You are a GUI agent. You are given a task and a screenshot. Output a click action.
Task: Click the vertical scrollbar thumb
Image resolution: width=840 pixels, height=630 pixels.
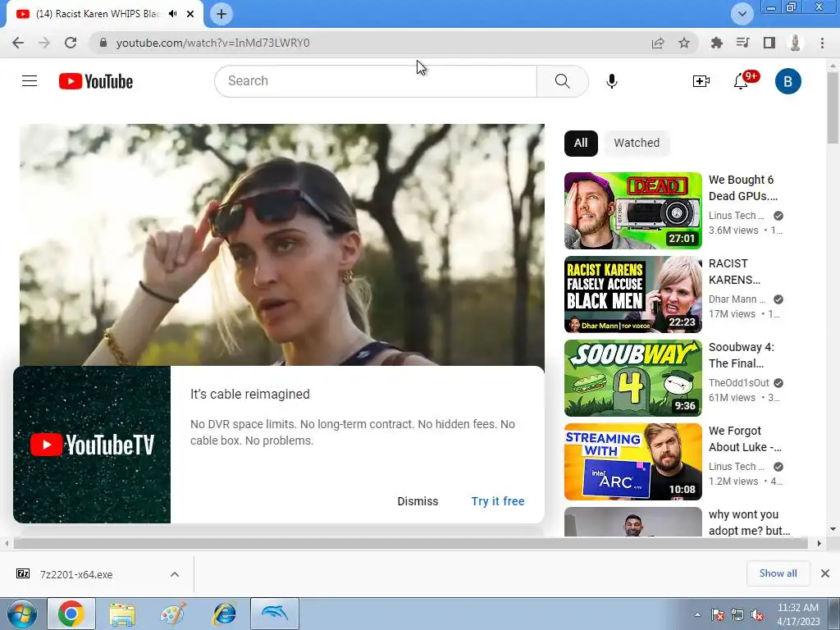pyautogui.click(x=833, y=107)
